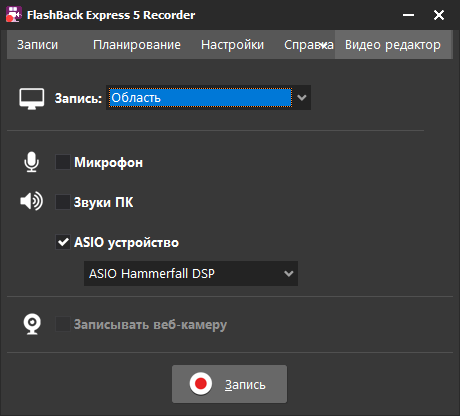
Task: Open the Записи menu
Action: tap(37, 45)
